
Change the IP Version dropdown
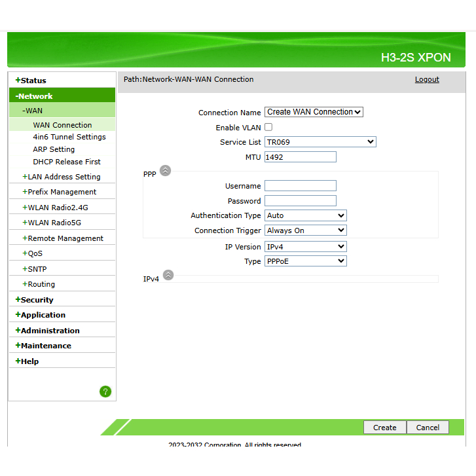tap(305, 247)
